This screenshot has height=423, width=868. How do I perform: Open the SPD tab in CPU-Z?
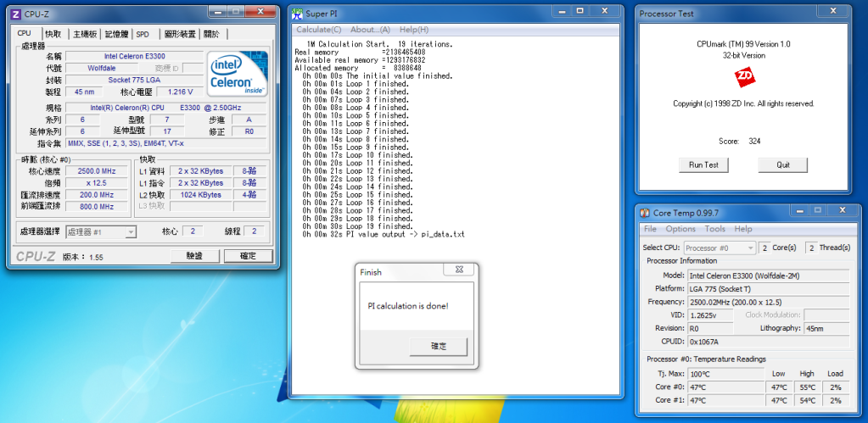pos(143,34)
